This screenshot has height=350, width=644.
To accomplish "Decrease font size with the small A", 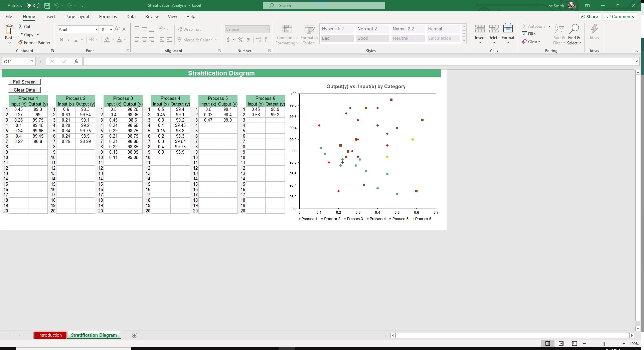I will point(124,29).
